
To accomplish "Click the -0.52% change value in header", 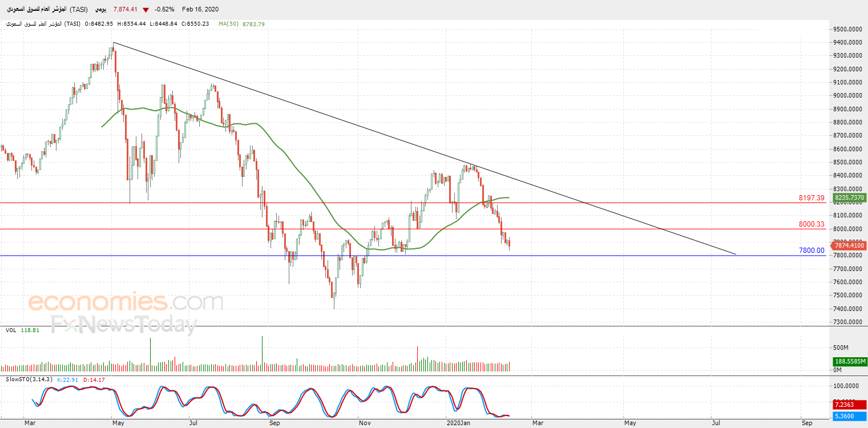I will click(165, 10).
